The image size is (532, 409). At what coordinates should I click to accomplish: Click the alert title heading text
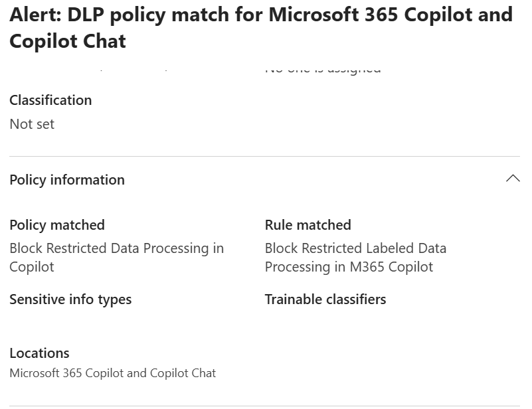(261, 15)
